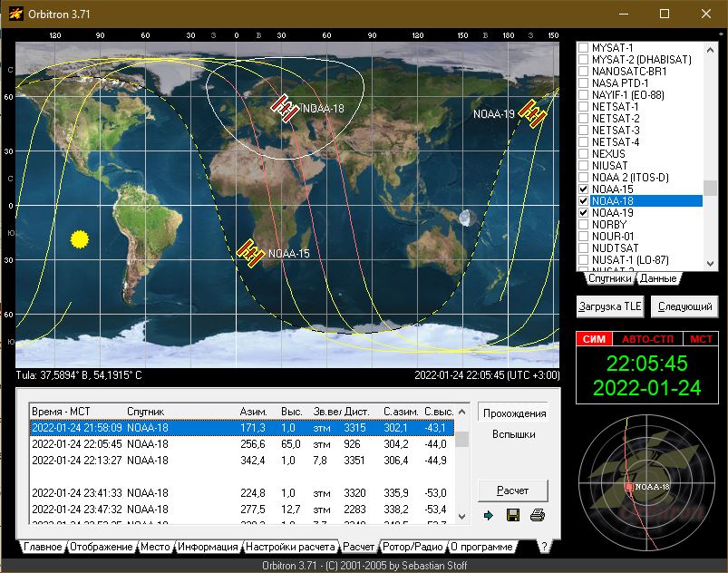Viewport: 728px width, 573px height.
Task: Save predictions with the floppy disk icon
Action: pos(513,515)
